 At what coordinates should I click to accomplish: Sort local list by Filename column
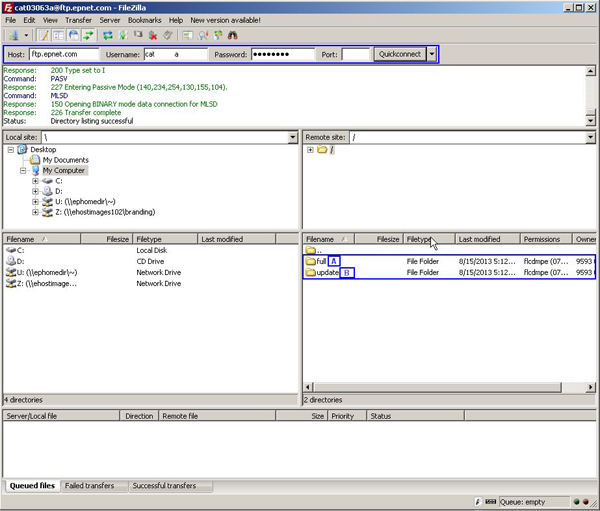(42, 239)
